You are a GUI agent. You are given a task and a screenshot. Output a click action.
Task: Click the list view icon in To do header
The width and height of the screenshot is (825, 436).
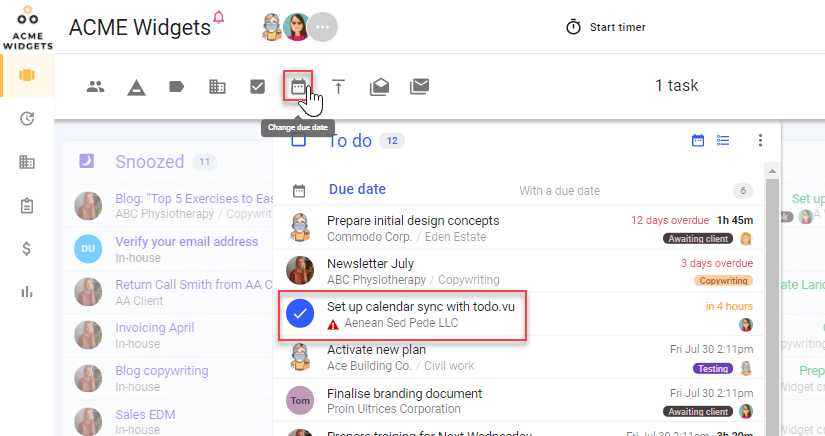723,140
